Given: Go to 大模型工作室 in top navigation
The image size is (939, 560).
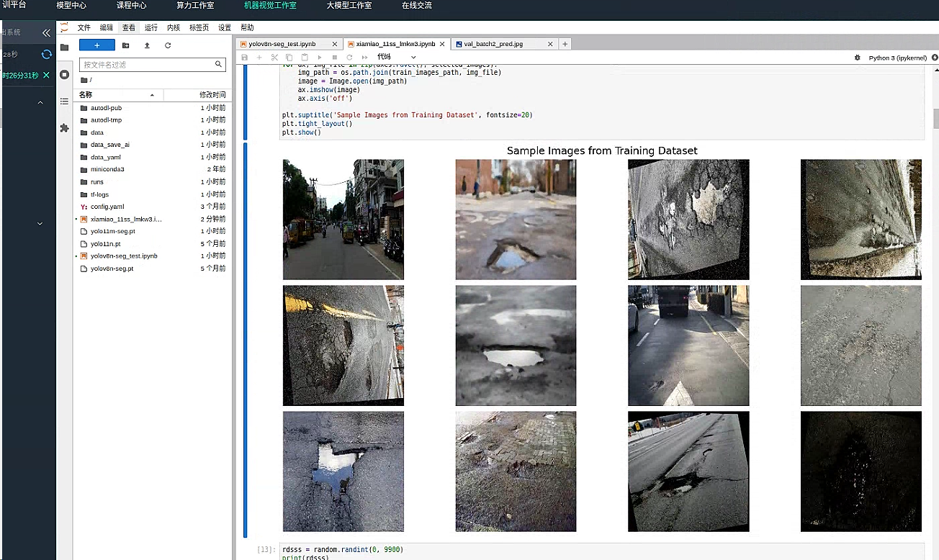Looking at the screenshot, I should (x=349, y=5).
